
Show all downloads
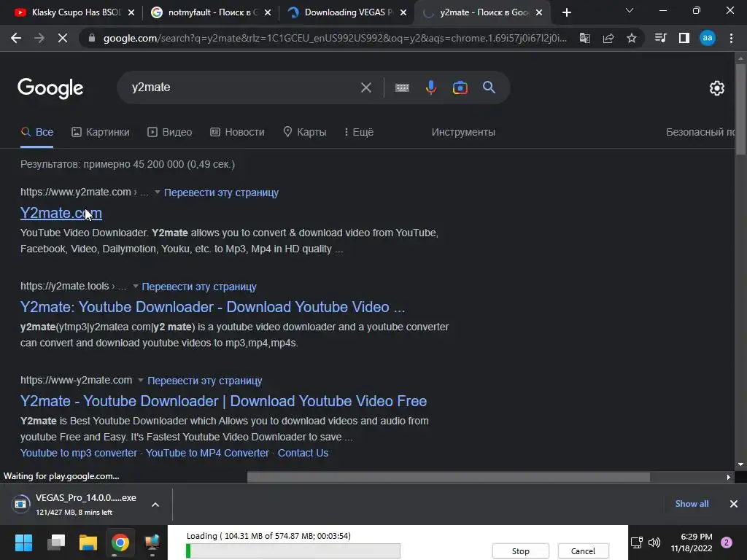tap(692, 504)
